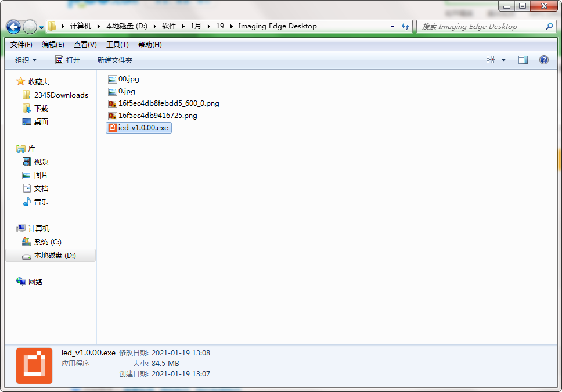Click the 本地磁盘 (D:) breadcrumb segment
Screen dimensions: 562x392
tap(127, 26)
